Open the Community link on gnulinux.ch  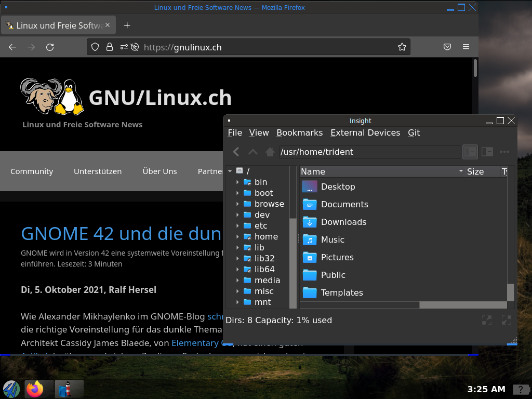click(x=32, y=171)
